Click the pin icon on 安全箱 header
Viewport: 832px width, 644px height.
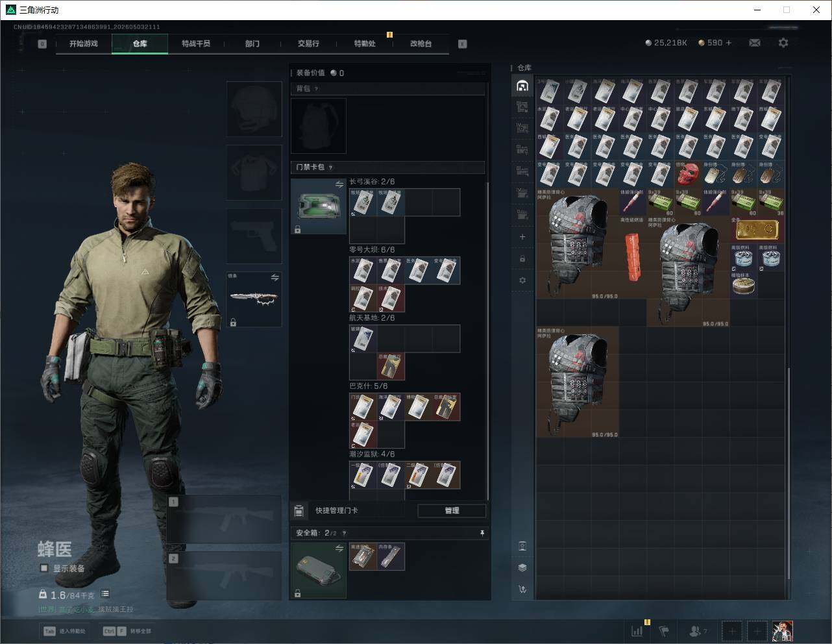point(482,533)
